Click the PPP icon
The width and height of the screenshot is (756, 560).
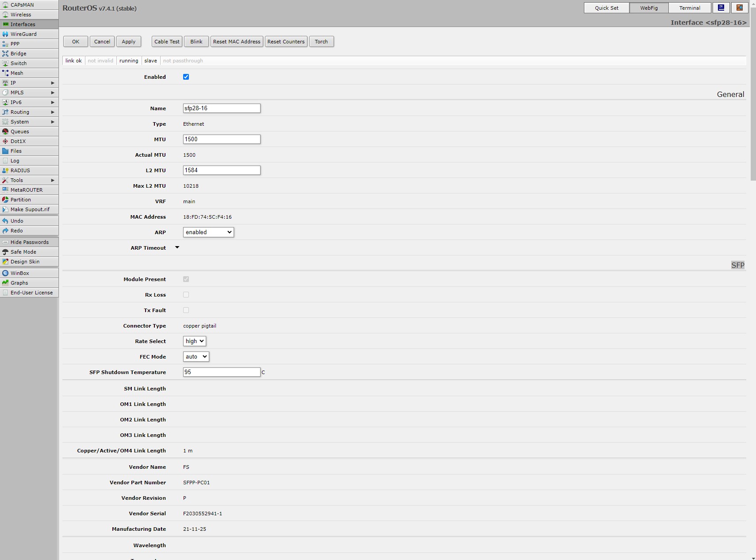[5, 44]
